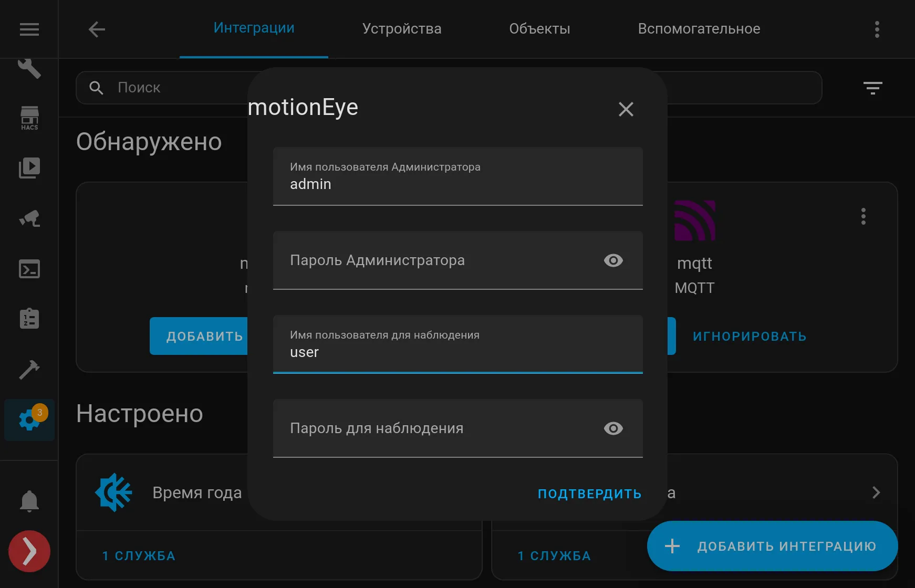Click ПОДТВЕРДИТЬ to submit the form
This screenshot has width=915, height=588.
(589, 493)
